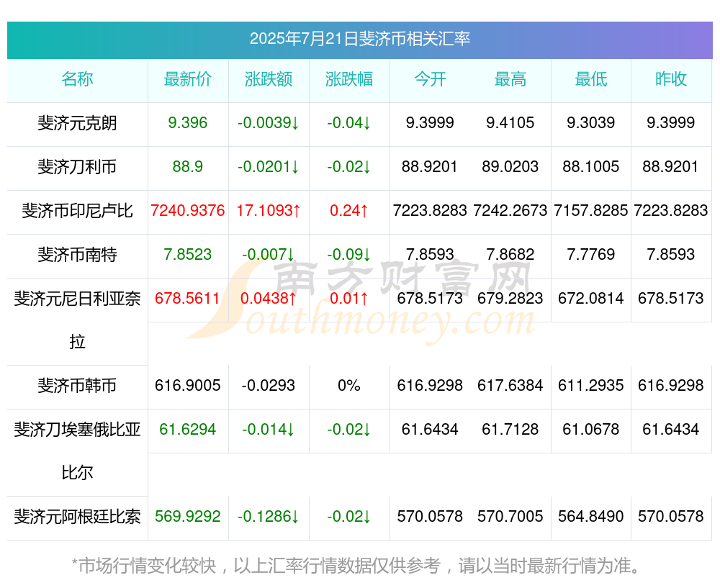This screenshot has height=588, width=720.
Task: Click latest price 678.5611
Action: click(188, 298)
